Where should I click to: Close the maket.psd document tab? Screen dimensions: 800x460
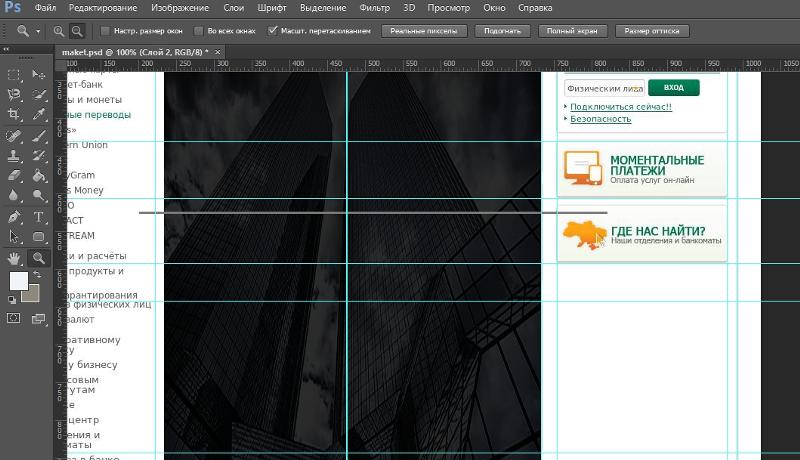[218, 52]
